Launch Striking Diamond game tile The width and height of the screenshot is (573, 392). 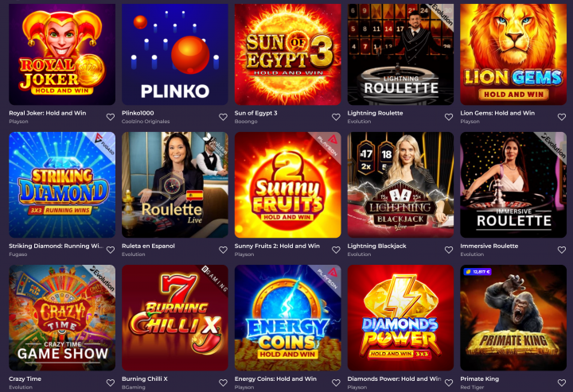(x=62, y=185)
